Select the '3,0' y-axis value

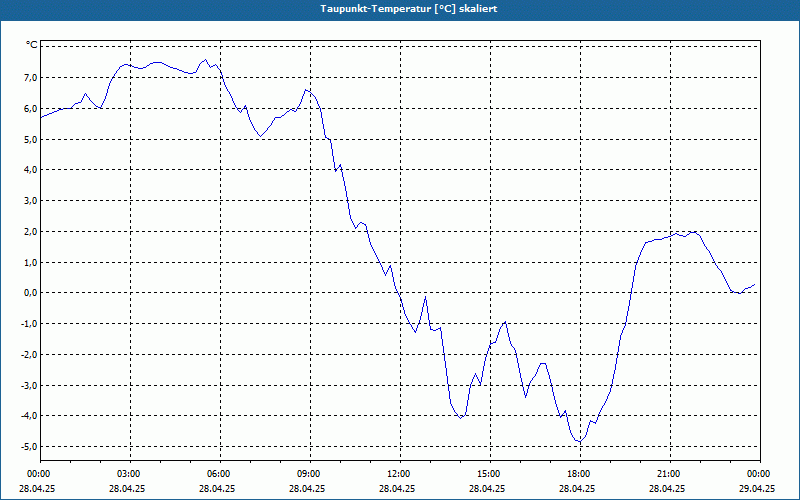pyautogui.click(x=31, y=201)
